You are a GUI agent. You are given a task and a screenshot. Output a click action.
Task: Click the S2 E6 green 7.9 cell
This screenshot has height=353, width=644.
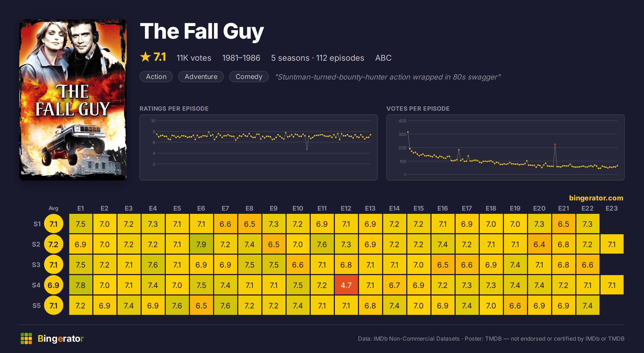point(201,244)
